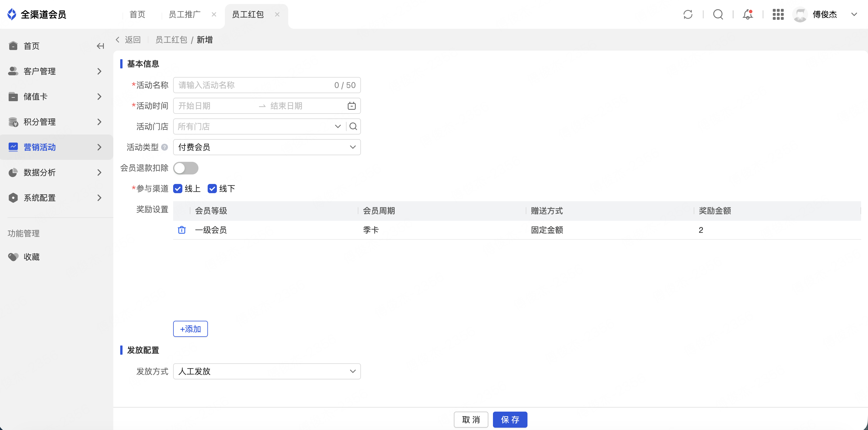868x430 pixels.
Task: Click the 活动名称 input field
Action: click(253, 85)
